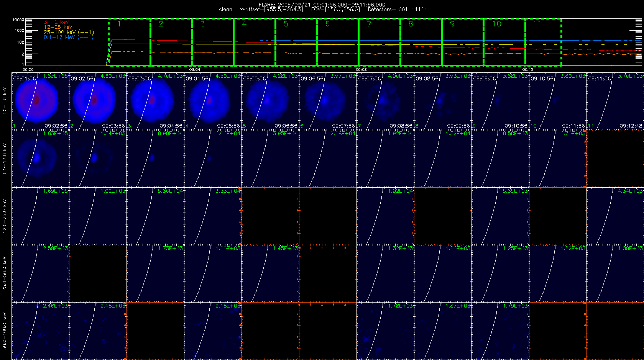Select time interval 3 on the lightcurve
Viewport: 644px width, 360px height.
213,42
